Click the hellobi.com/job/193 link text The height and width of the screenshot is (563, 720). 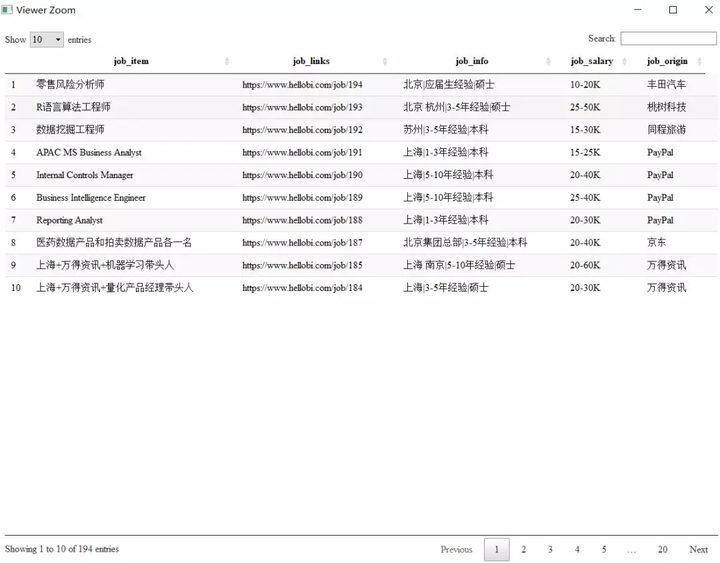pyautogui.click(x=302, y=107)
